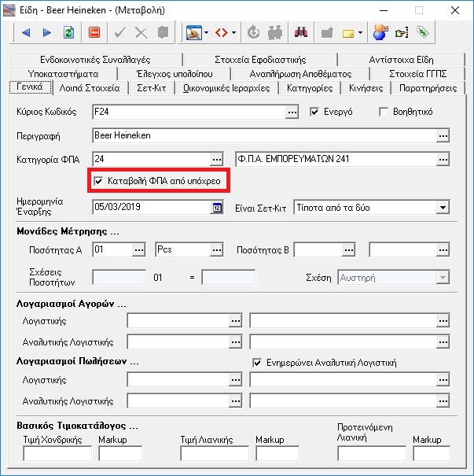
Task: Expand the disabled Σχέση Αυστηρή dropdown
Action: point(443,278)
